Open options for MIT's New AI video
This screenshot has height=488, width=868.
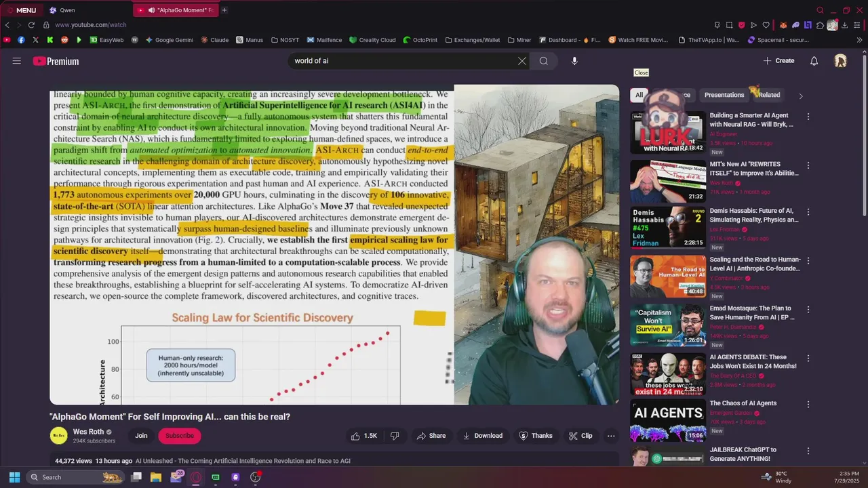808,165
